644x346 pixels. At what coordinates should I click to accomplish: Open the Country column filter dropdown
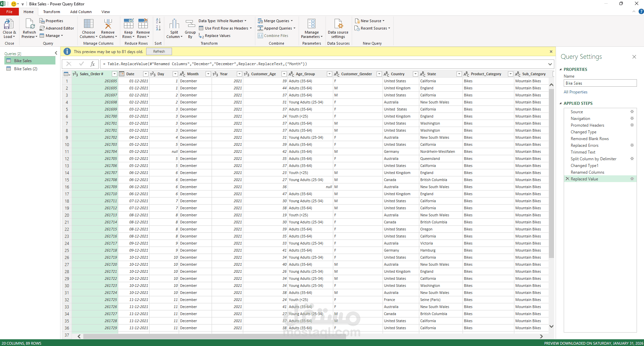pos(415,74)
